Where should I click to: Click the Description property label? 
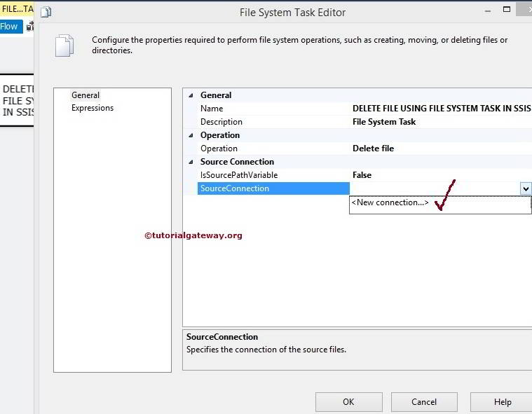221,122
